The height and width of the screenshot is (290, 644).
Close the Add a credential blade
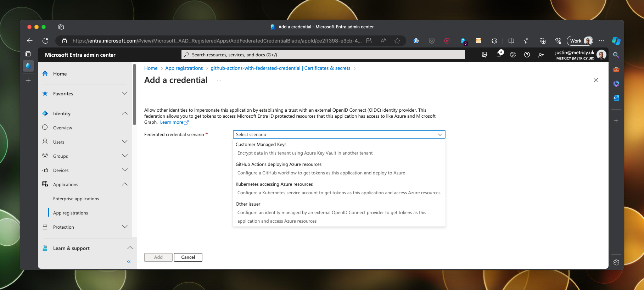[x=596, y=80]
